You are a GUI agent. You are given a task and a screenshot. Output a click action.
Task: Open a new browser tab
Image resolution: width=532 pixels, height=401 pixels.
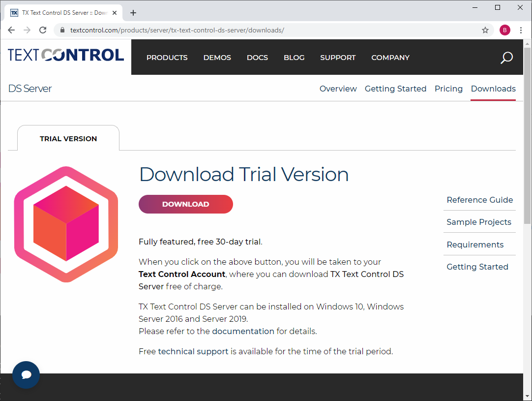pos(133,13)
